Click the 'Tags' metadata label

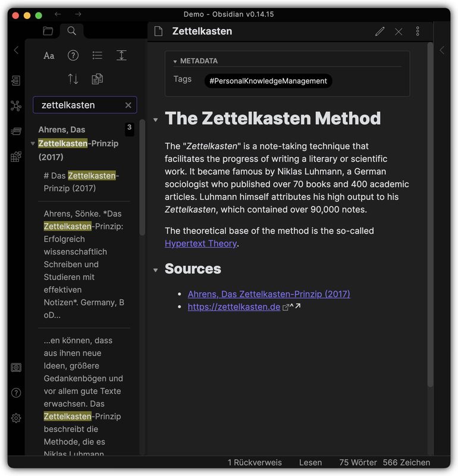pyautogui.click(x=183, y=79)
